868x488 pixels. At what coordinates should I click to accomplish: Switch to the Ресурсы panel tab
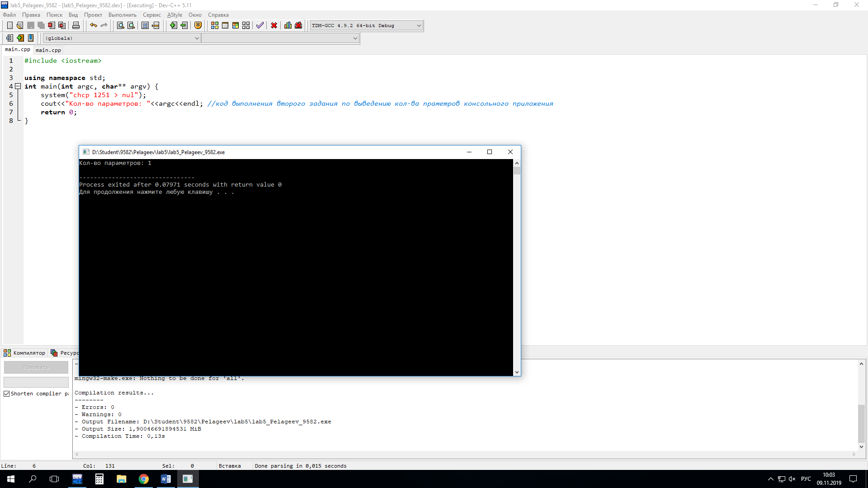65,353
